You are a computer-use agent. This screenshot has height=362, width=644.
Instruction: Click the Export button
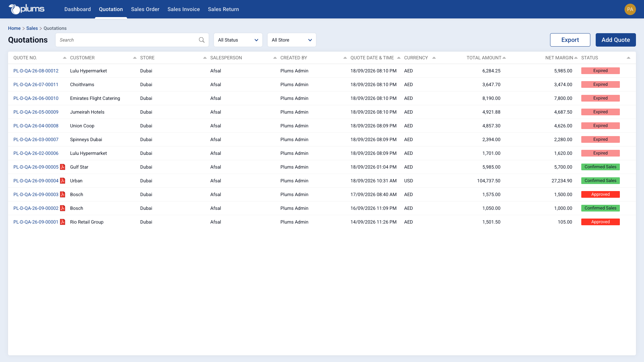click(x=570, y=40)
